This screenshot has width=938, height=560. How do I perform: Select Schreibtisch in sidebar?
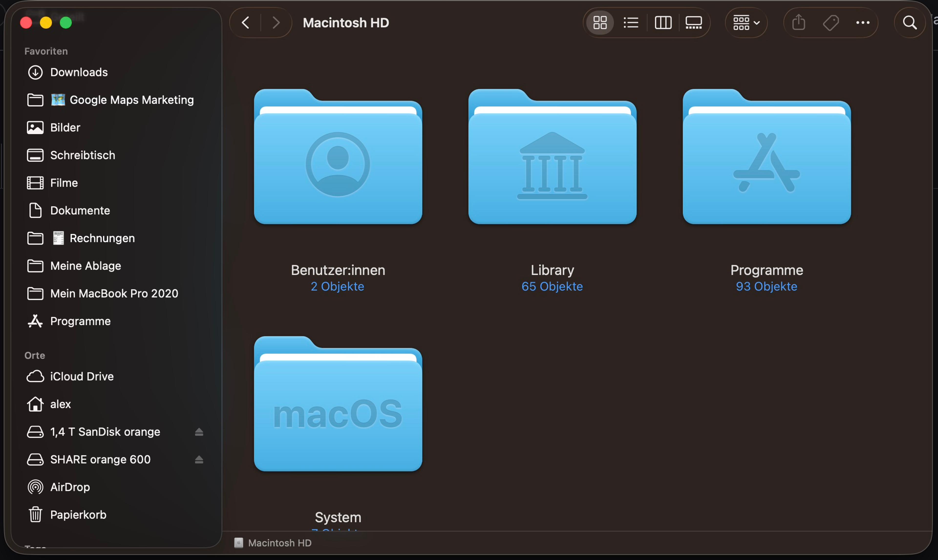pos(116,155)
